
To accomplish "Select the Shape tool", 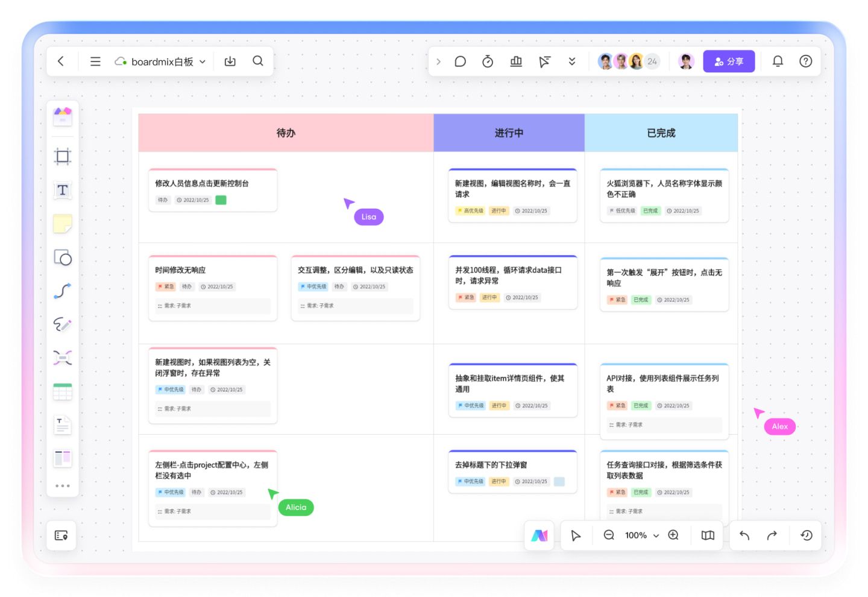I will tap(63, 257).
